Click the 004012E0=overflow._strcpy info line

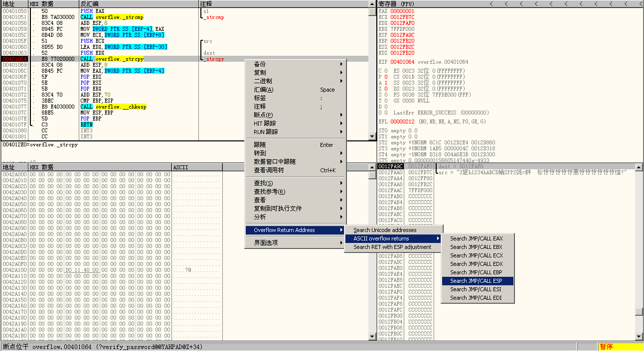(40, 144)
